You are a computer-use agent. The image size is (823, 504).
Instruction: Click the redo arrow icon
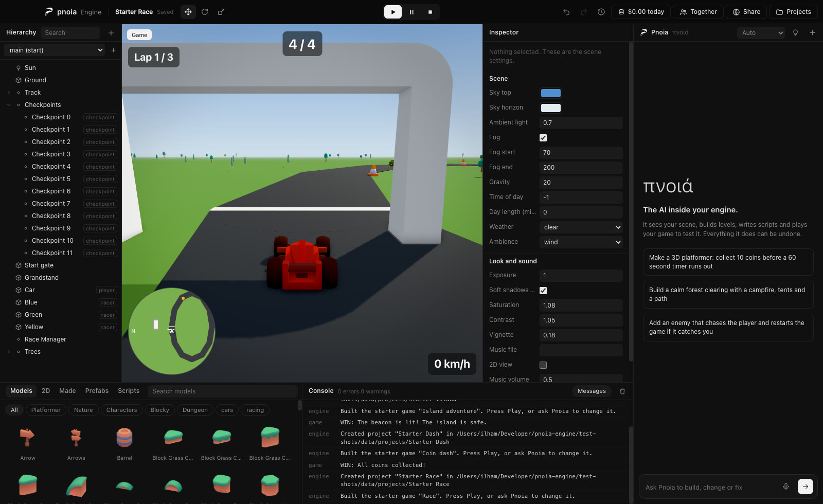[x=584, y=12]
